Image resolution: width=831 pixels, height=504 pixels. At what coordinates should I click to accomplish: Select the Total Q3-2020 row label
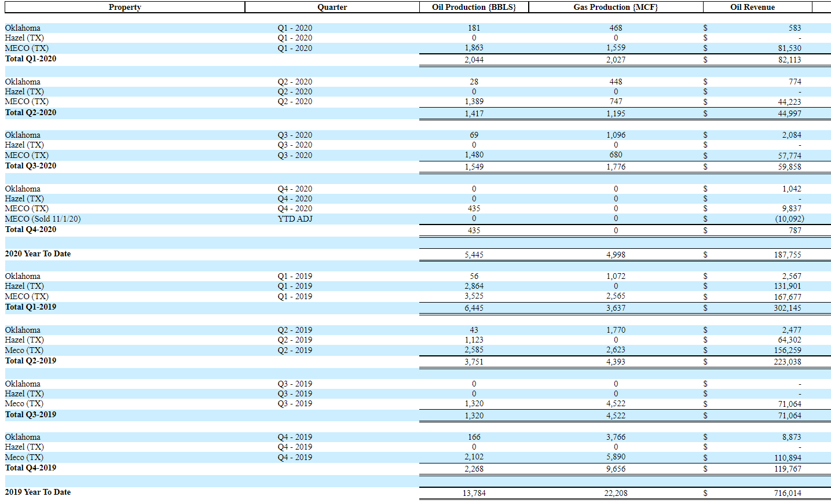coord(31,165)
